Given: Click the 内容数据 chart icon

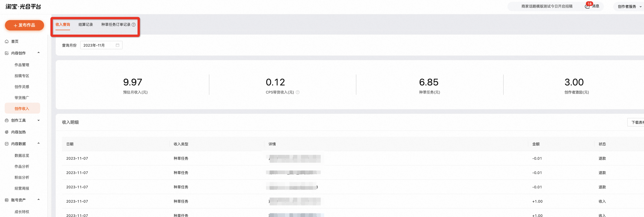Looking at the screenshot, I should [x=7, y=144].
